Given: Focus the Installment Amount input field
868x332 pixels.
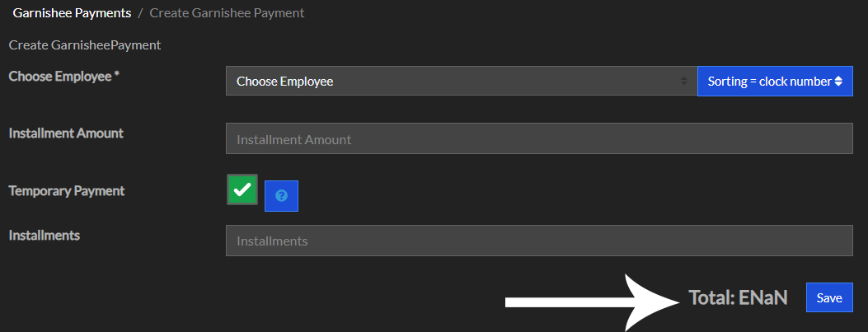Looking at the screenshot, I should 539,138.
